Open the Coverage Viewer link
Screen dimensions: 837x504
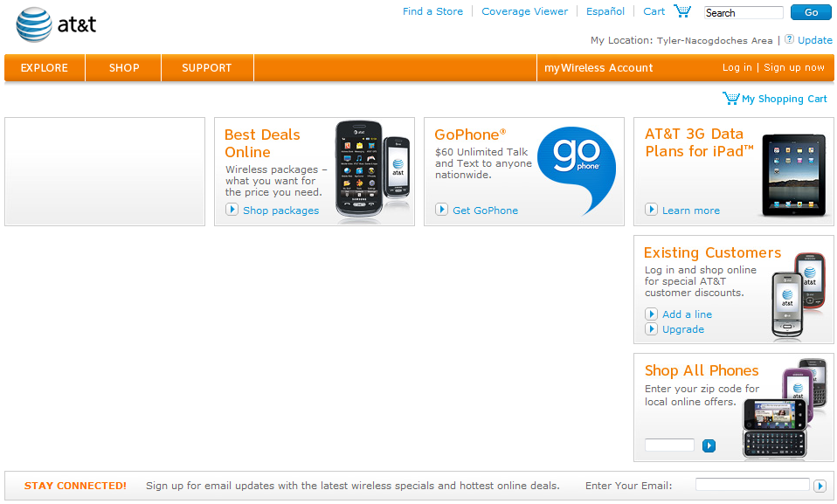(x=525, y=11)
